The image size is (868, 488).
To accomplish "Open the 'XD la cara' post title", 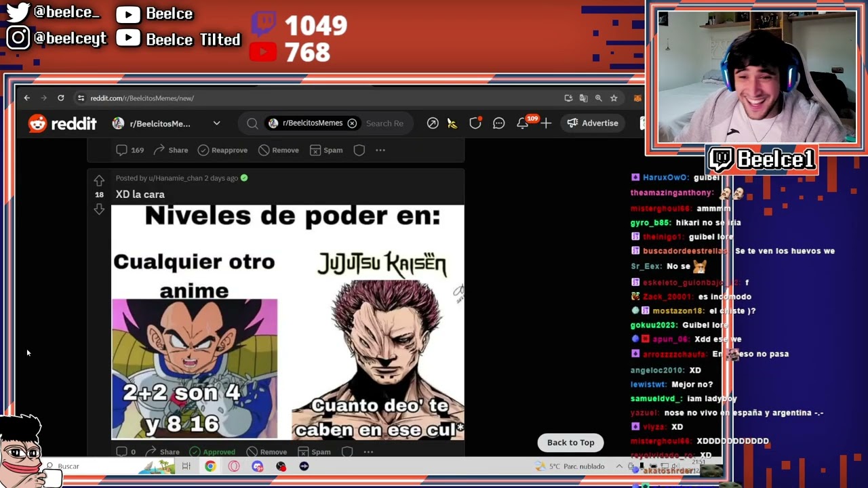I will [140, 195].
